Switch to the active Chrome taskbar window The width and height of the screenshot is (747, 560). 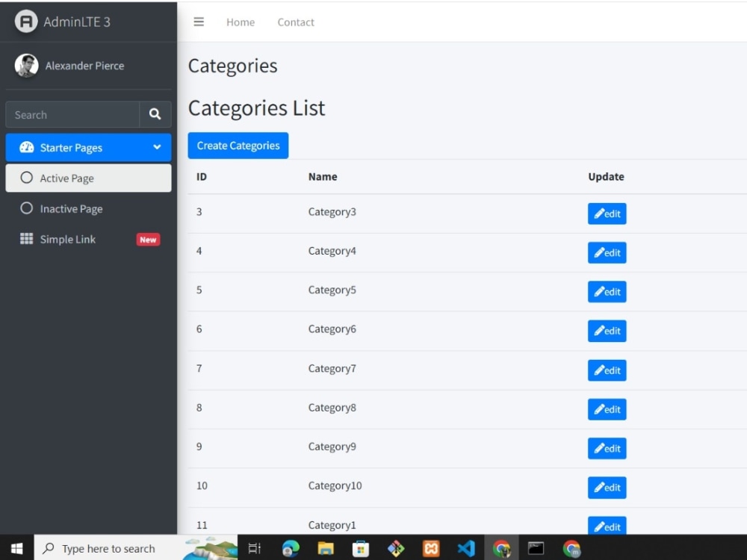[501, 549]
